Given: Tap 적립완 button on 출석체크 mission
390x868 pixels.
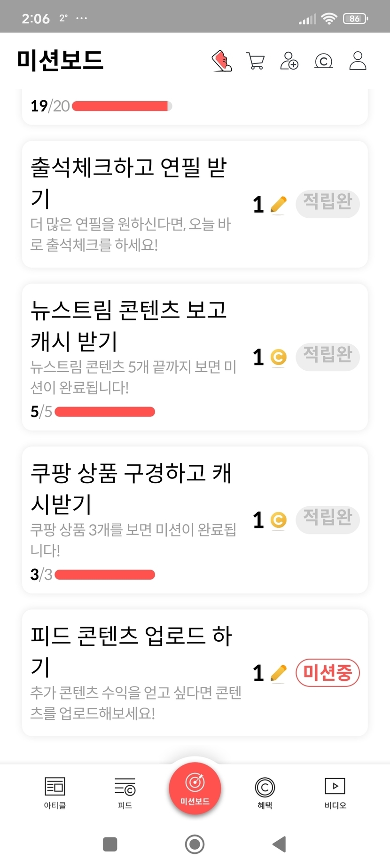Looking at the screenshot, I should point(328,204).
